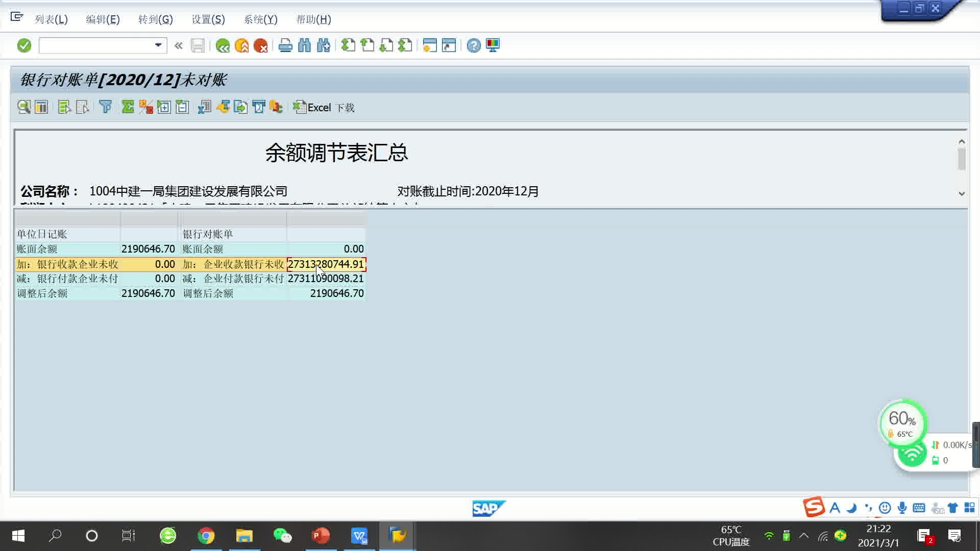Open the command field dropdown arrow
The height and width of the screenshot is (551, 980).
(158, 45)
